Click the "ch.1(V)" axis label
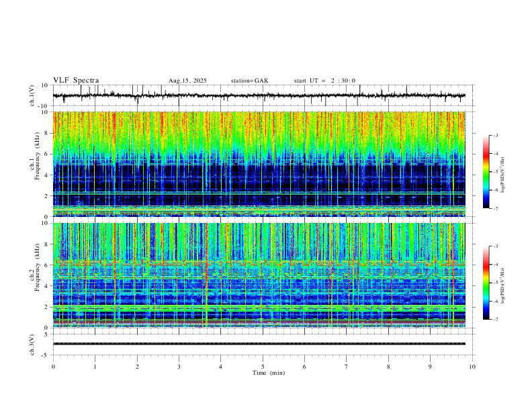The width and height of the screenshot is (532, 411). pos(32,95)
